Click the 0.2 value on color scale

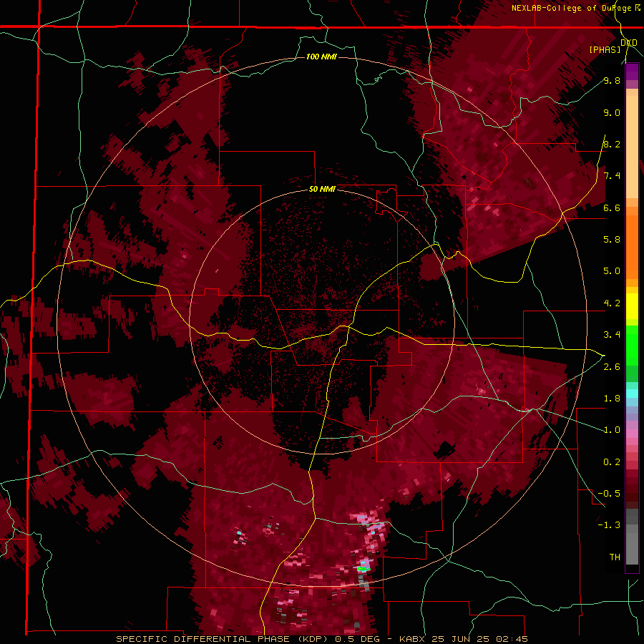coord(612,462)
